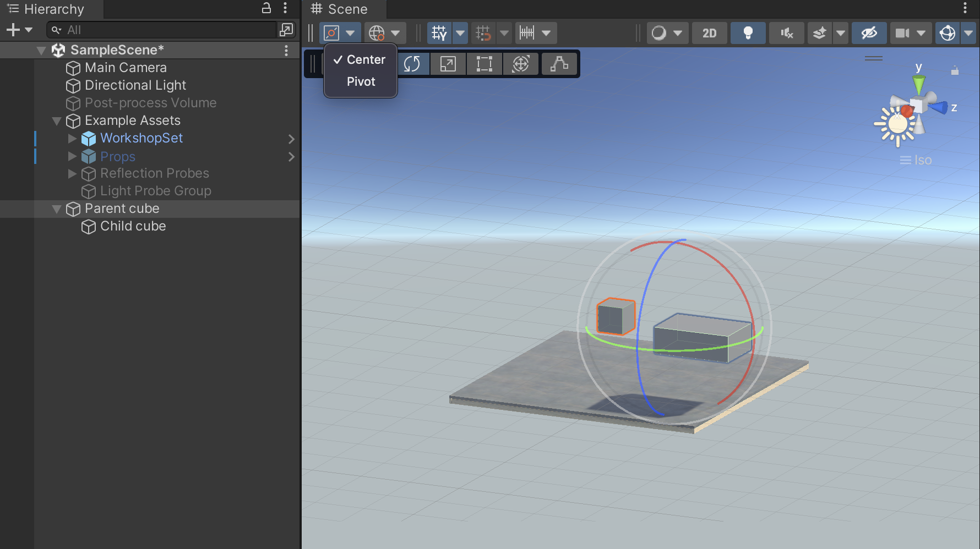Click the scene camera settings icon
The height and width of the screenshot is (549, 980).
(902, 33)
